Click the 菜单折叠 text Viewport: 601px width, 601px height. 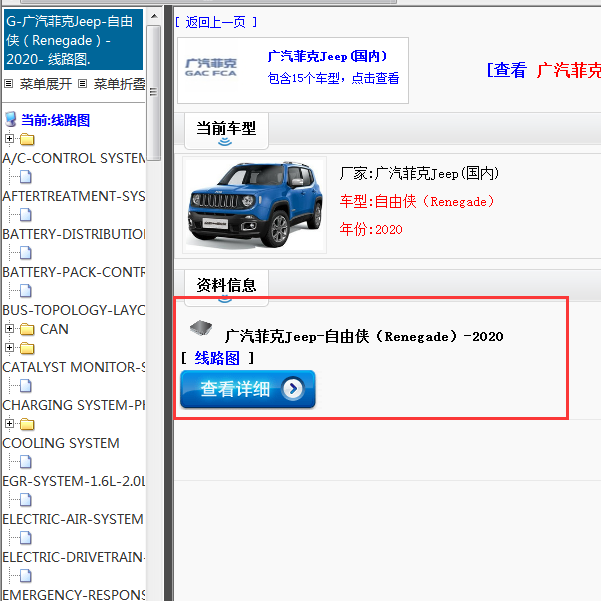tap(119, 84)
